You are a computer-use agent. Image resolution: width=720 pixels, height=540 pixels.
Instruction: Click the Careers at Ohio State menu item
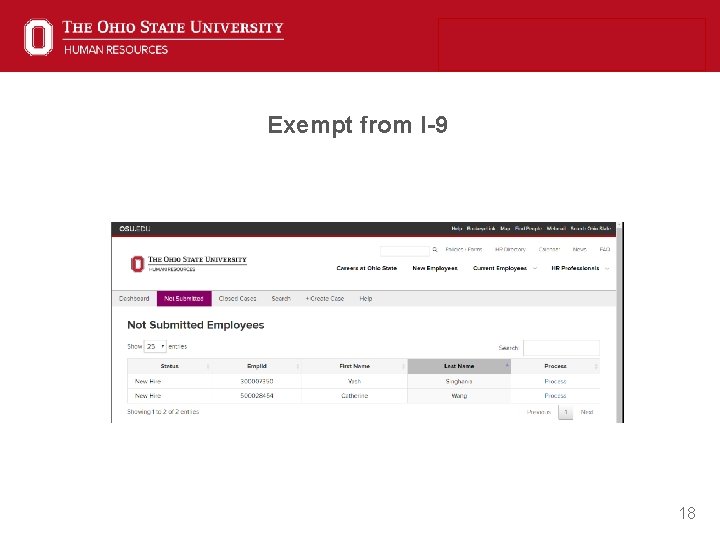366,268
